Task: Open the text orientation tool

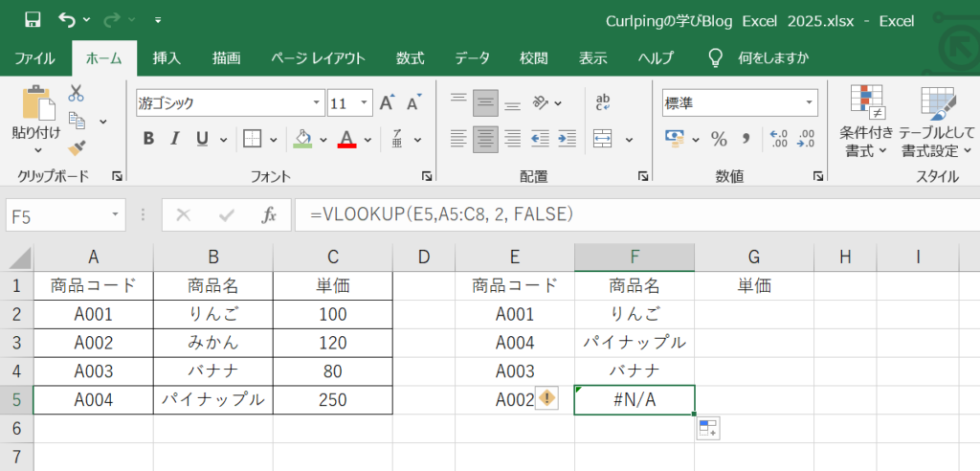Action: tap(540, 102)
